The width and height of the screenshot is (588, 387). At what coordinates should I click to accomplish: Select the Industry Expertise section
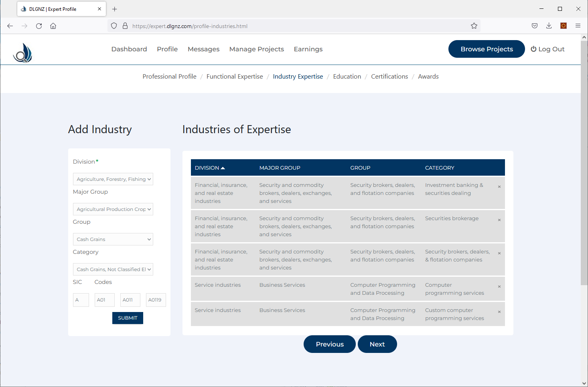click(x=298, y=77)
